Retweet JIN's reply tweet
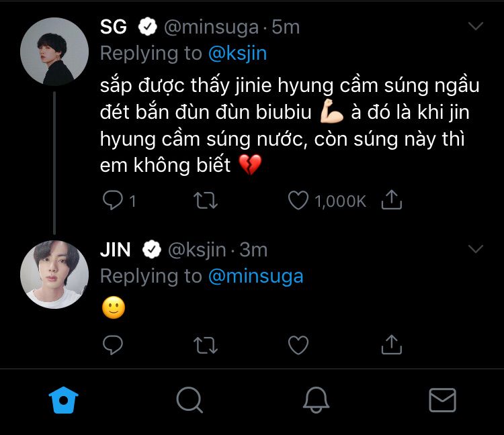The image size is (504, 435). [206, 345]
